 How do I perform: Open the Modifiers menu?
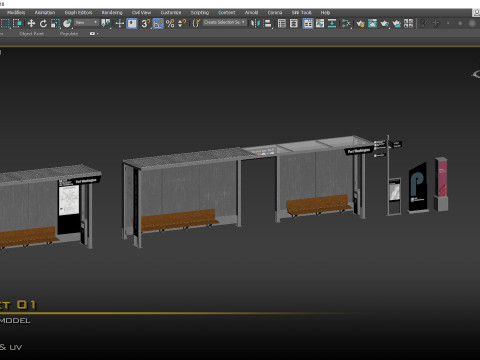[x=16, y=12]
